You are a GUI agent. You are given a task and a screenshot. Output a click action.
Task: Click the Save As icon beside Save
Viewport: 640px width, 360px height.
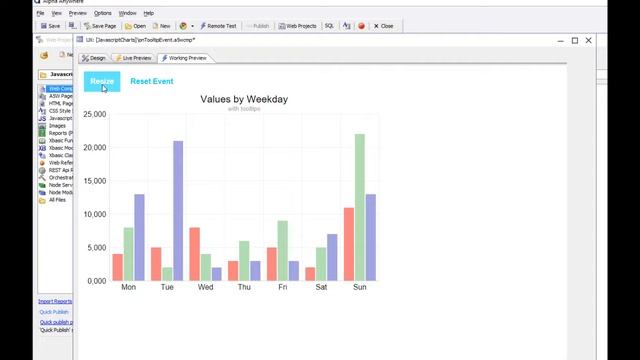pyautogui.click(x=72, y=26)
